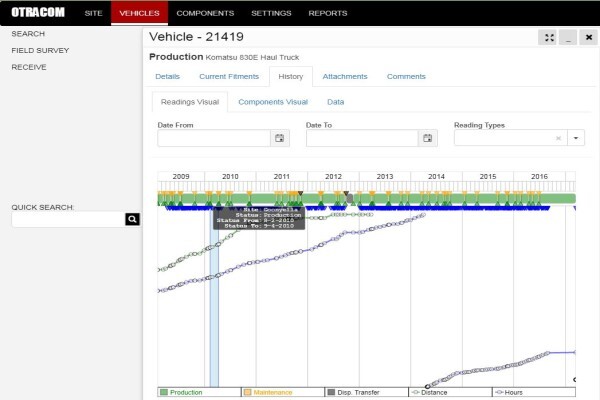Click the 2011 year header
The height and width of the screenshot is (400, 600).
(282, 176)
